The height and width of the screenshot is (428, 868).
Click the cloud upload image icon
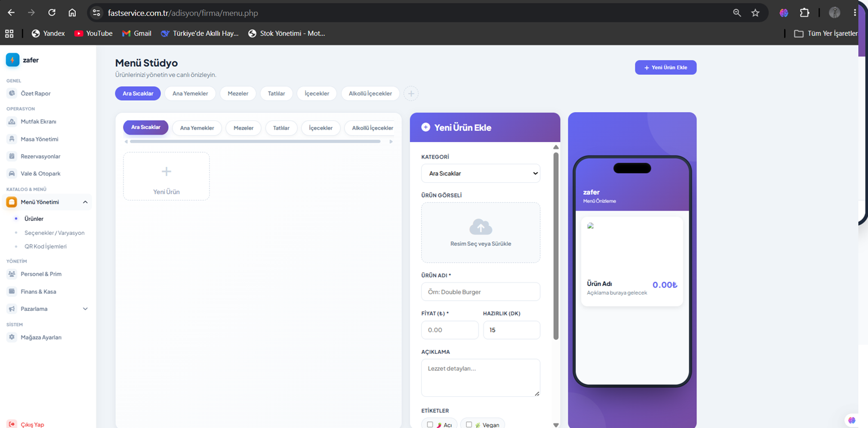(x=481, y=227)
